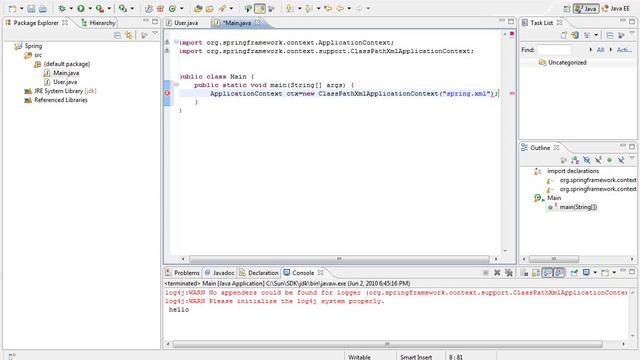The width and height of the screenshot is (640, 360).
Task: Click Collapse All in Task List
Action: click(609, 36)
